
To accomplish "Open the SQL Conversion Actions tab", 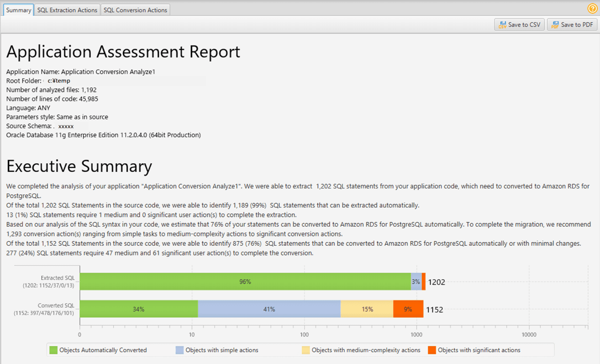I will point(135,10).
